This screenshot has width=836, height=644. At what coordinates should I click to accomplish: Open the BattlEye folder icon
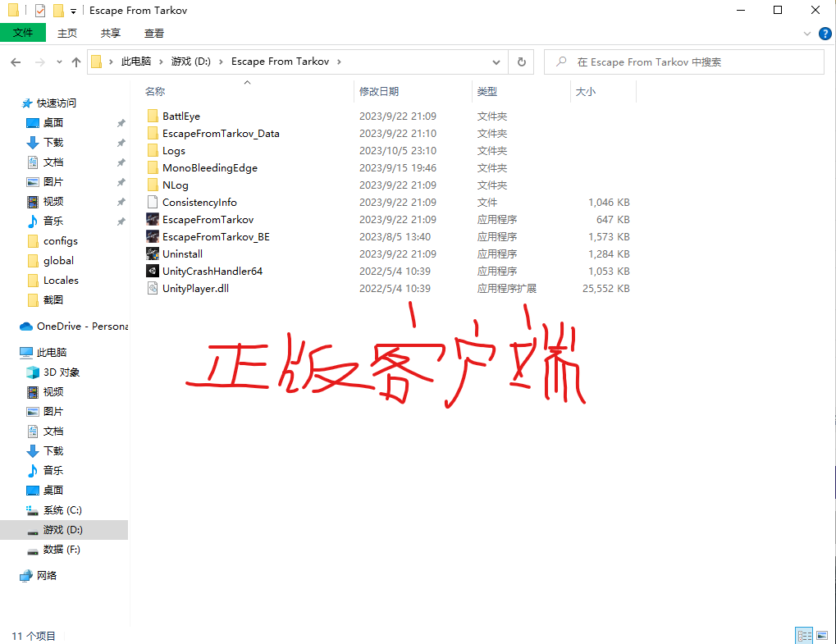(153, 116)
